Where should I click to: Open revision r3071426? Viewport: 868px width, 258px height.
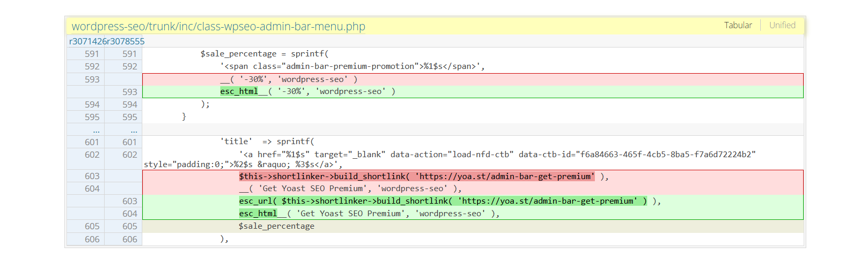click(x=88, y=41)
